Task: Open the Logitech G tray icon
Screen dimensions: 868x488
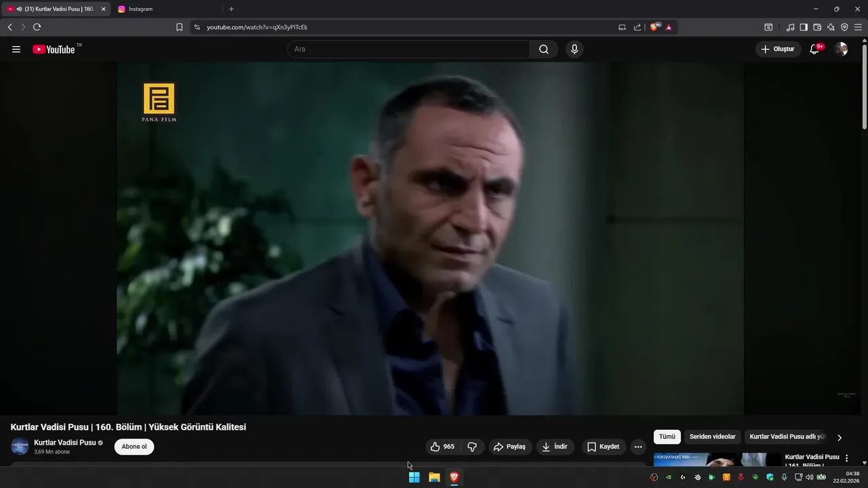Action: (683, 477)
